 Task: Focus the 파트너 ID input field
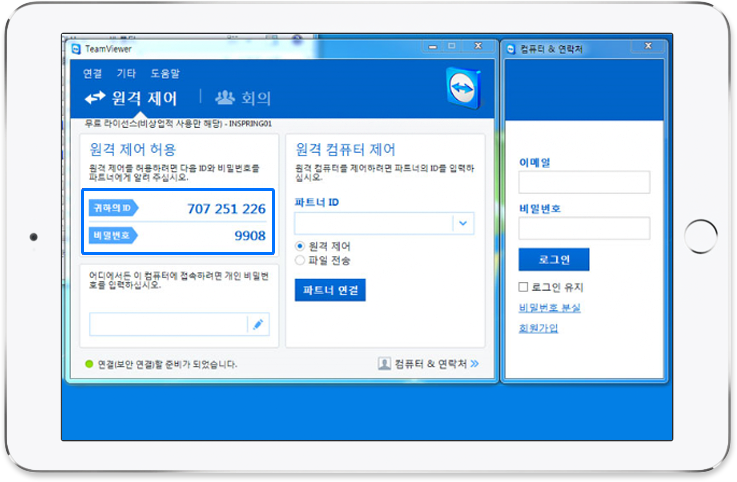pyautogui.click(x=373, y=223)
